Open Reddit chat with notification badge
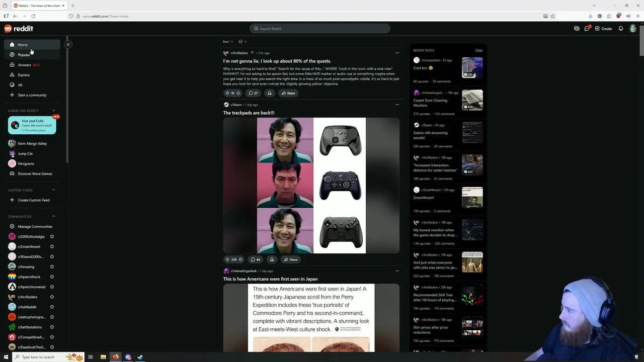Viewport: 644px width, 362px height. pos(587,29)
